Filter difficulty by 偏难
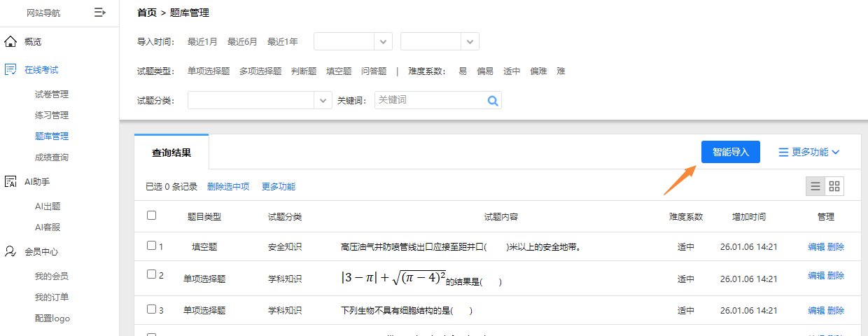This screenshot has height=336, width=868. [538, 71]
